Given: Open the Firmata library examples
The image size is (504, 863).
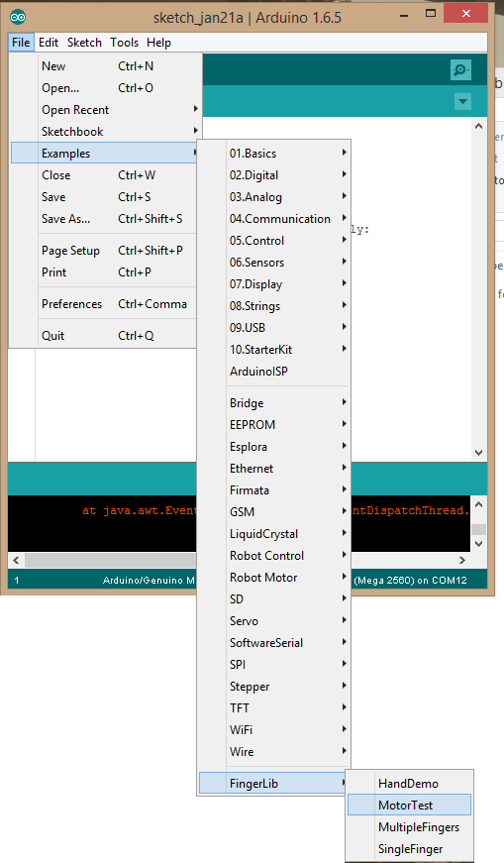Looking at the screenshot, I should click(x=274, y=489).
